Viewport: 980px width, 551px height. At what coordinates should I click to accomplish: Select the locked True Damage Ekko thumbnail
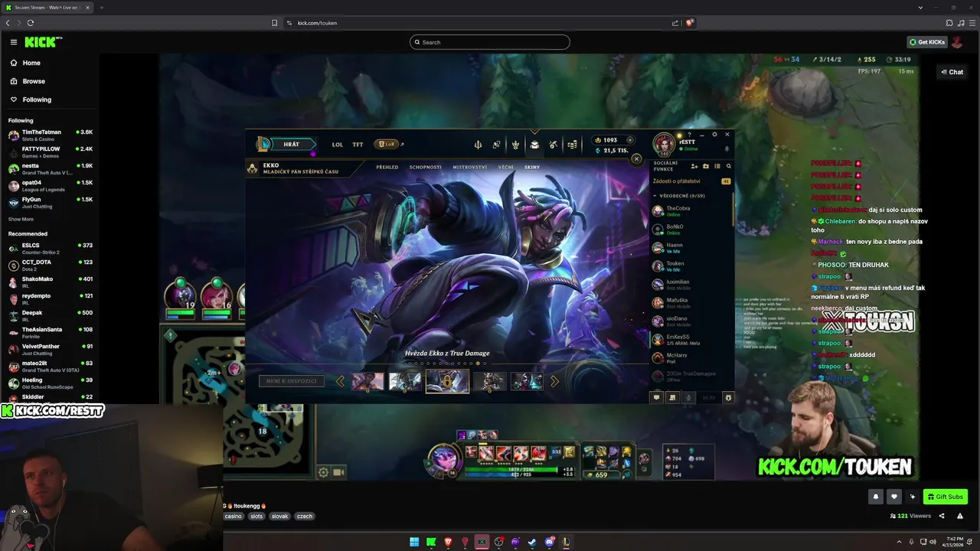tap(447, 381)
